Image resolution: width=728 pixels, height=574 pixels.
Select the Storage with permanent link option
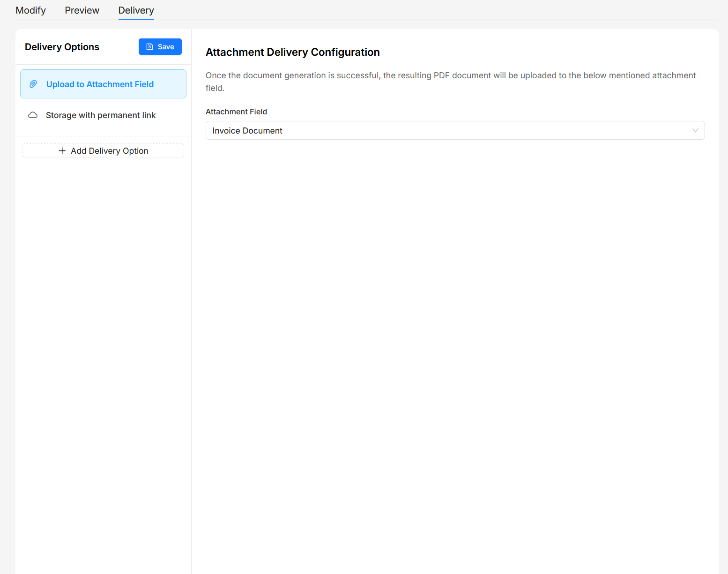pos(100,115)
